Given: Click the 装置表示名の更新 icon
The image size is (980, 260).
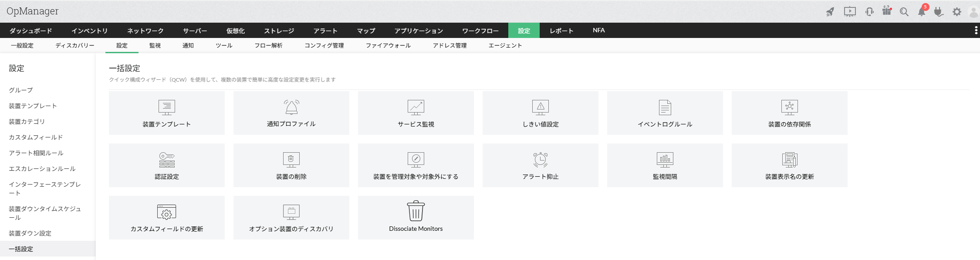Looking at the screenshot, I should pyautogui.click(x=790, y=160).
